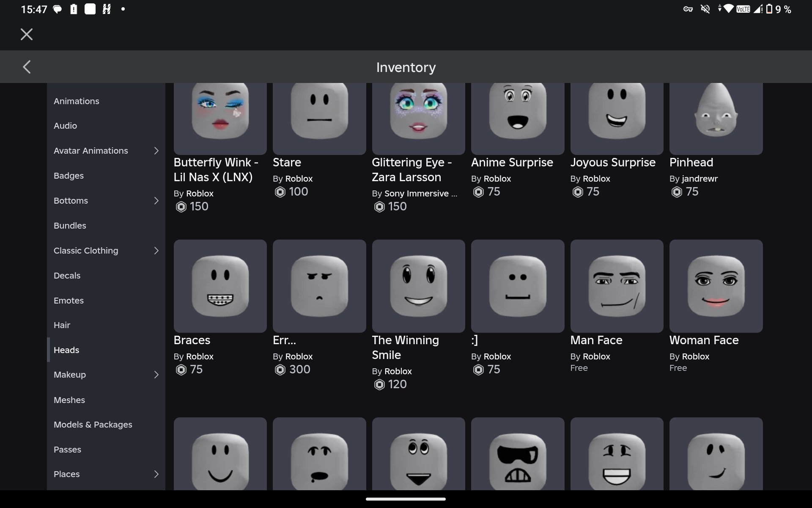Screen dimensions: 812x508
Task: Tap the VPN key icon in status bar
Action: point(688,9)
